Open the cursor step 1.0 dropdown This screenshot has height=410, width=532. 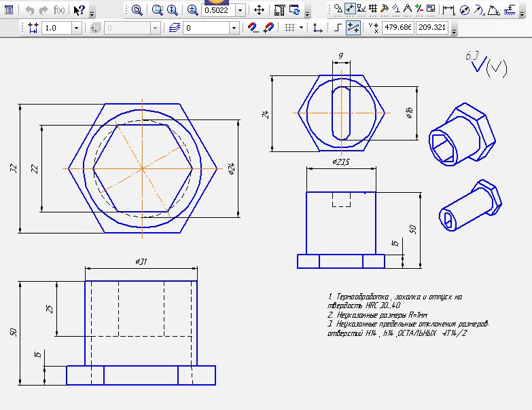[x=76, y=28]
